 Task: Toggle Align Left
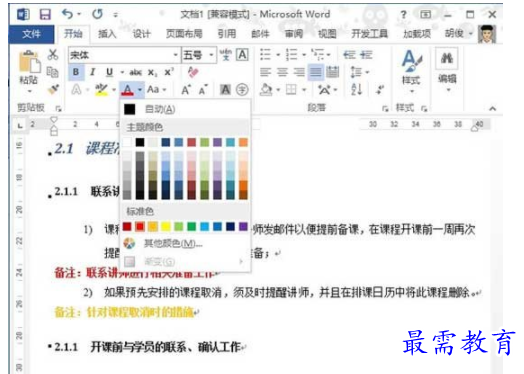tap(266, 72)
